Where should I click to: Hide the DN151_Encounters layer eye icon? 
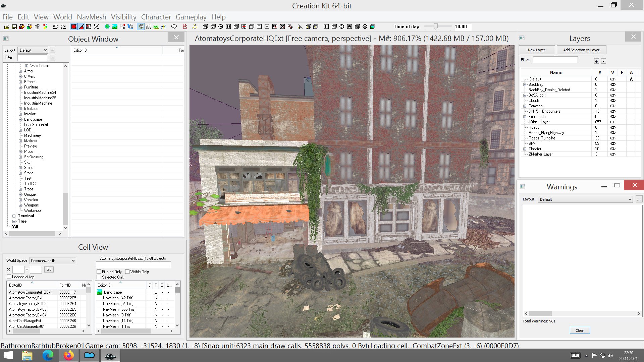[x=612, y=111]
